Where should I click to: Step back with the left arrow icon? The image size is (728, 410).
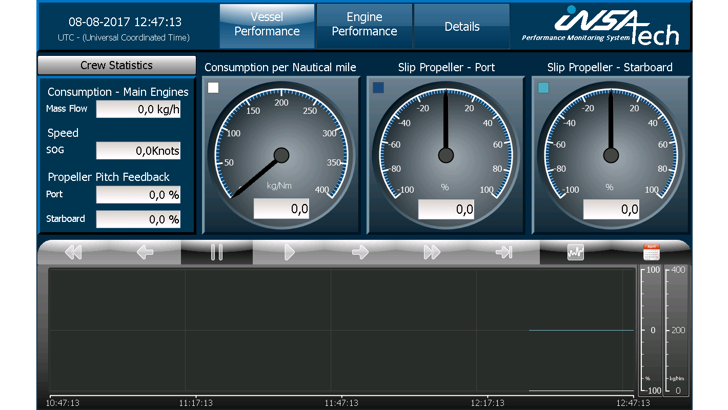145,252
